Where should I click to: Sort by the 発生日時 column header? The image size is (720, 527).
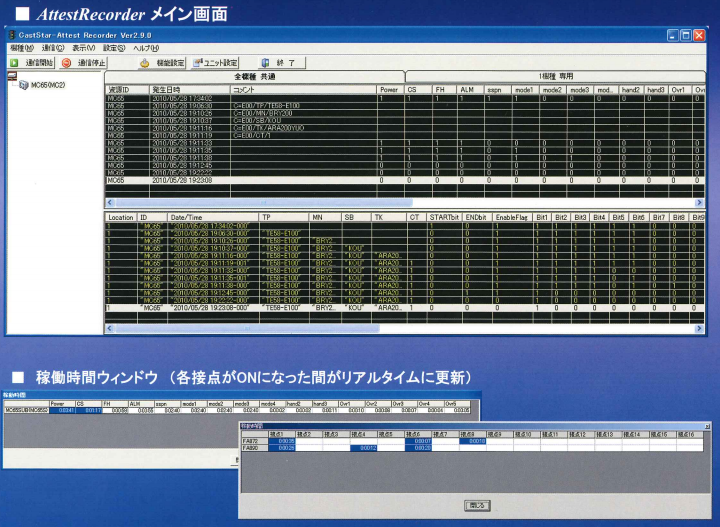coord(190,90)
